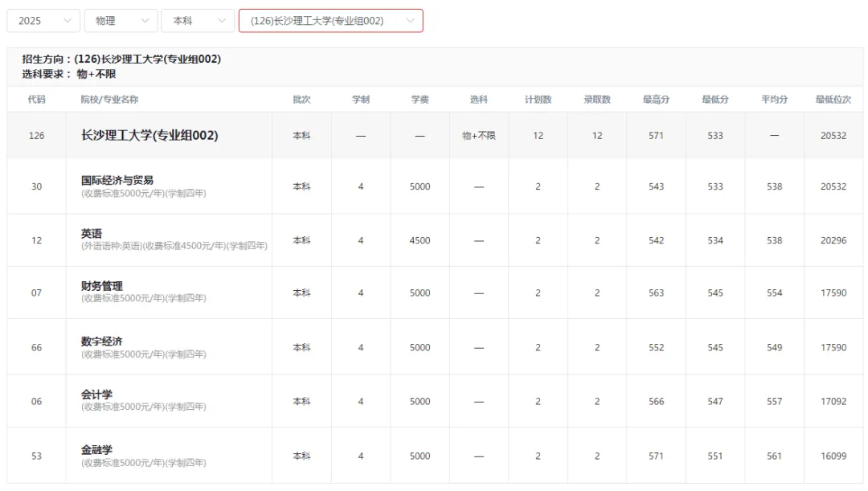Click lowest score 534 for 英语
The height and width of the screenshot is (491, 868).
[x=715, y=240]
